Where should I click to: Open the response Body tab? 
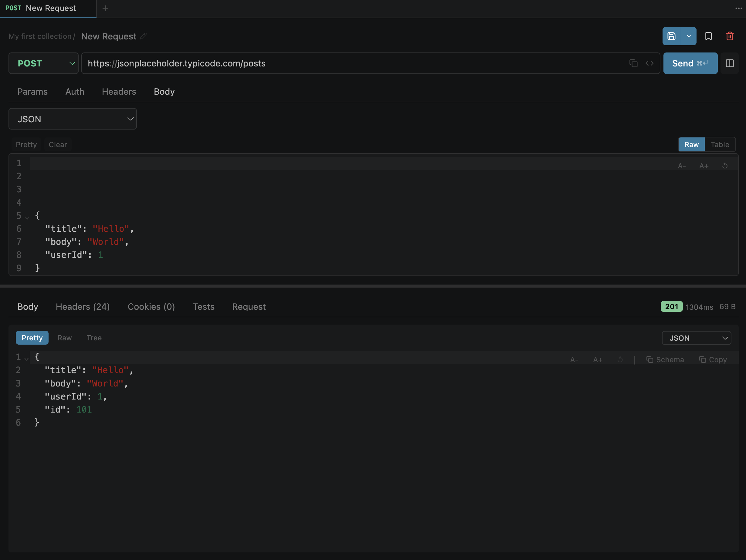[28, 307]
